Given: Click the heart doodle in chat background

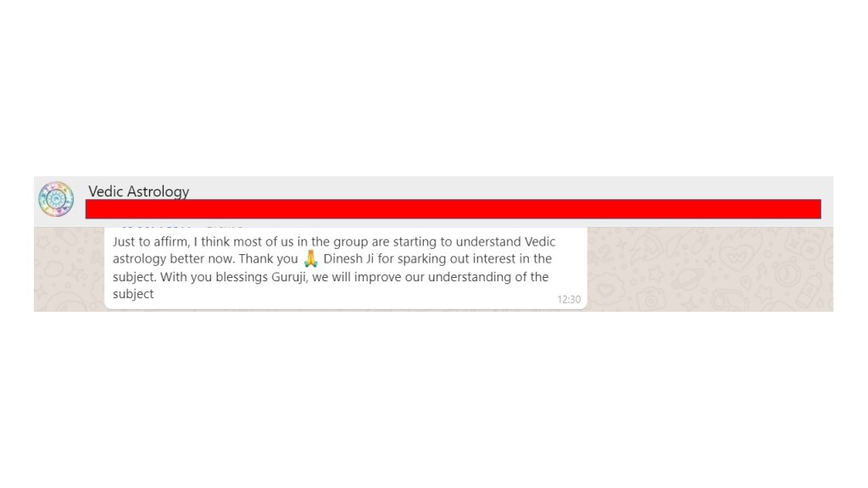Looking at the screenshot, I should coord(735,256).
